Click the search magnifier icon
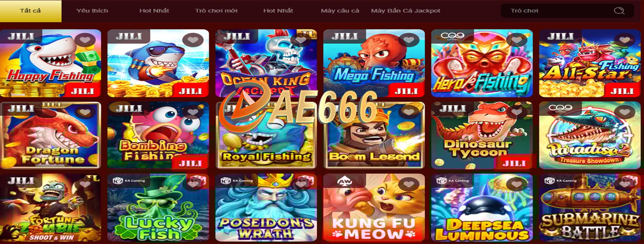 (x=619, y=11)
